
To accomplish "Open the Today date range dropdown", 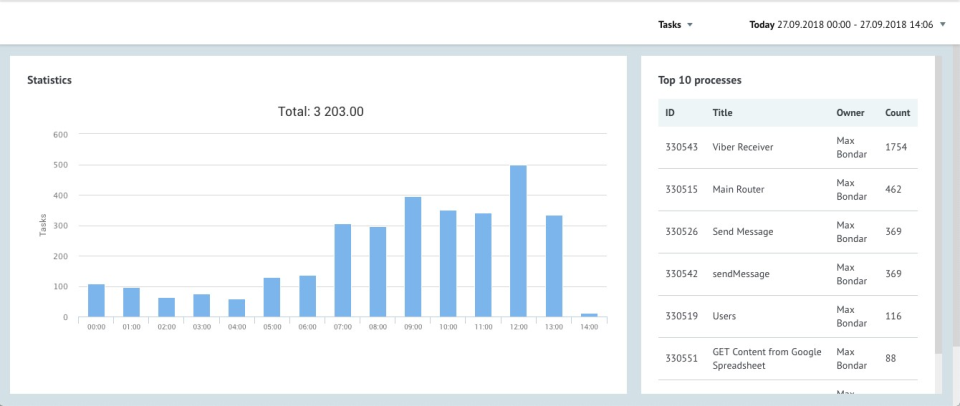I will click(x=847, y=25).
